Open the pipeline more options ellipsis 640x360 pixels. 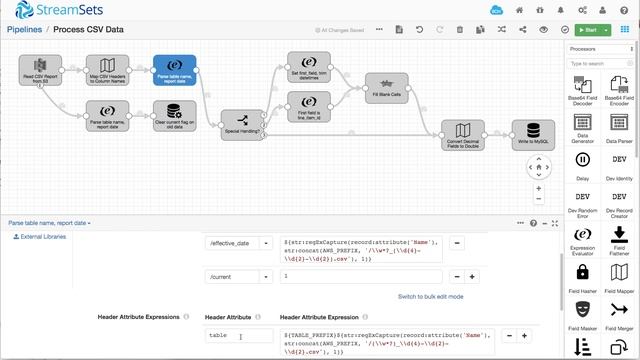[x=379, y=29]
